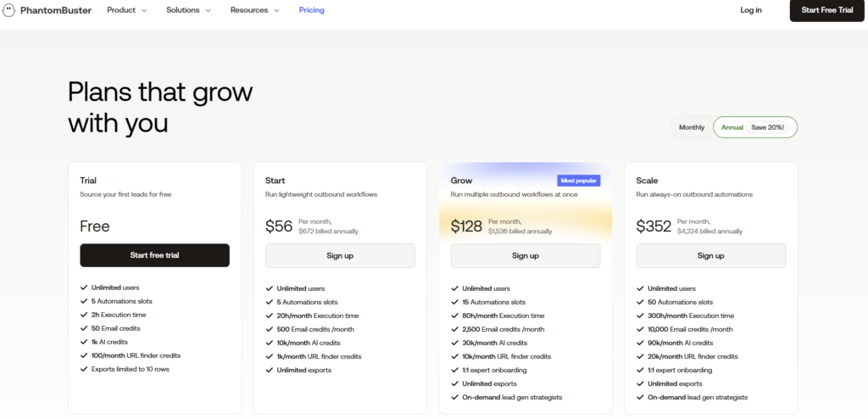Click checkmark next to Exports limited to 10 rows

(x=83, y=369)
